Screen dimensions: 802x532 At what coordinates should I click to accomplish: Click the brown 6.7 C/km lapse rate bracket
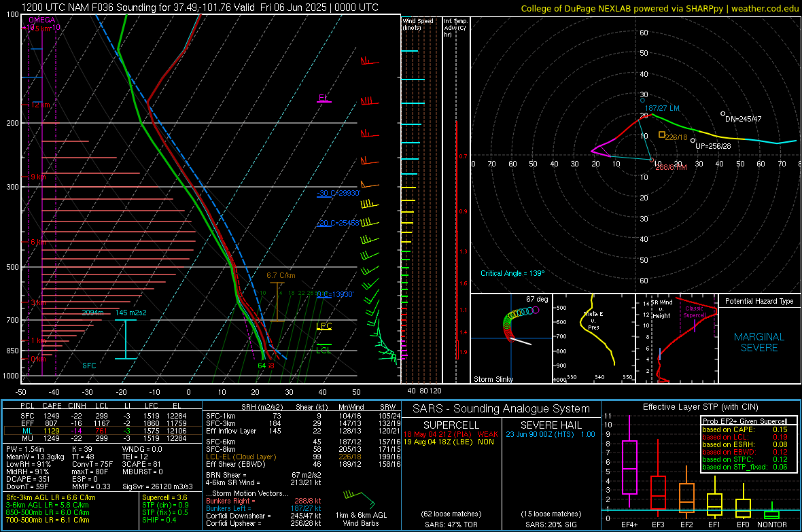[277, 302]
